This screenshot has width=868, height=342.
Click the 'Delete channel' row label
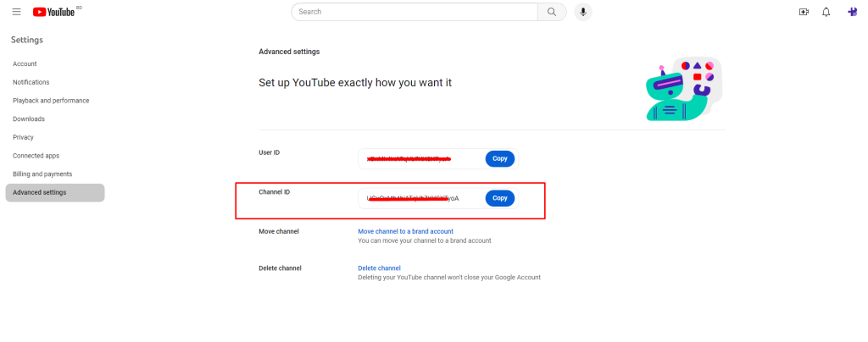click(x=280, y=268)
